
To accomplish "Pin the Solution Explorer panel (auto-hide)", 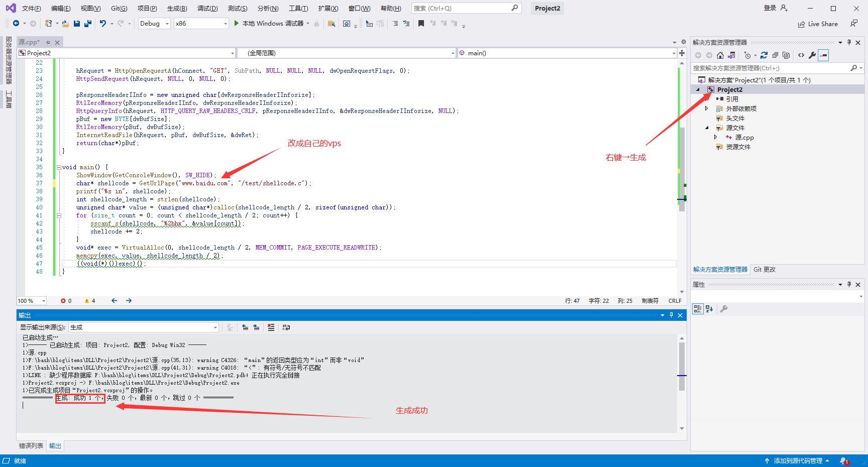I will pos(849,43).
